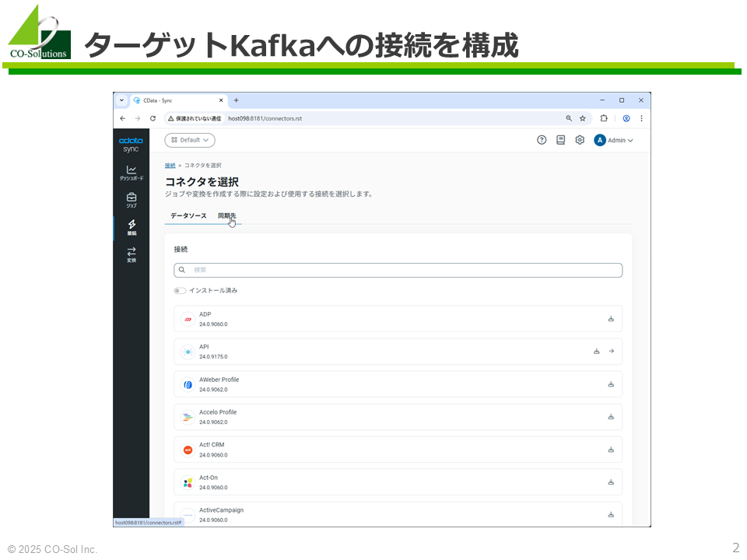This screenshot has height=560, width=747.
Task: Expand the Admin user menu
Action: point(620,141)
